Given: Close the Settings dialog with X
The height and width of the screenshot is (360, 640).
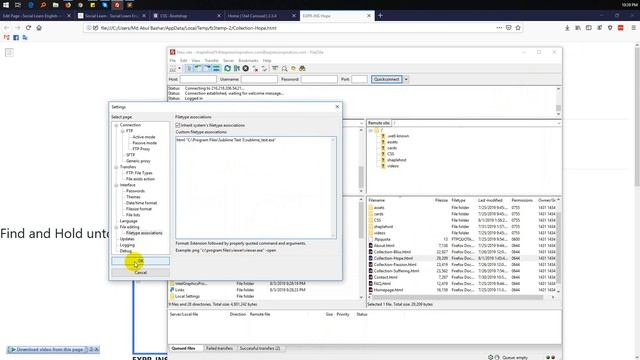Looking at the screenshot, I should [x=337, y=107].
